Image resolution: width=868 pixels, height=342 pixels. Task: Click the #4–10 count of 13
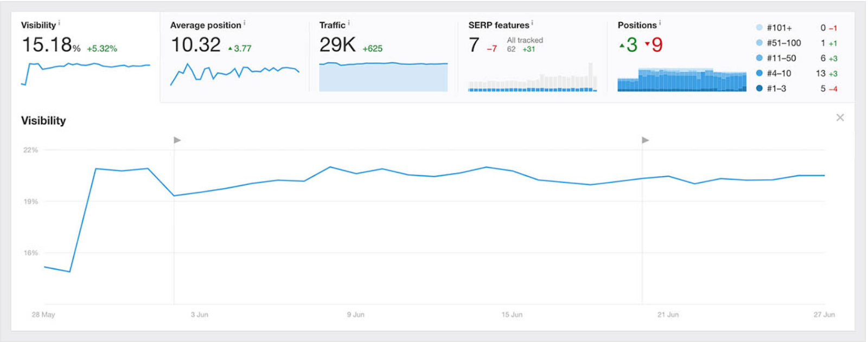pos(821,73)
